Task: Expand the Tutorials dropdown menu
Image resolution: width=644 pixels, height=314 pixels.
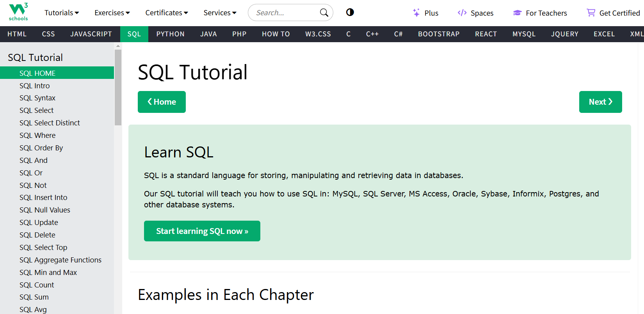Action: pyautogui.click(x=62, y=13)
